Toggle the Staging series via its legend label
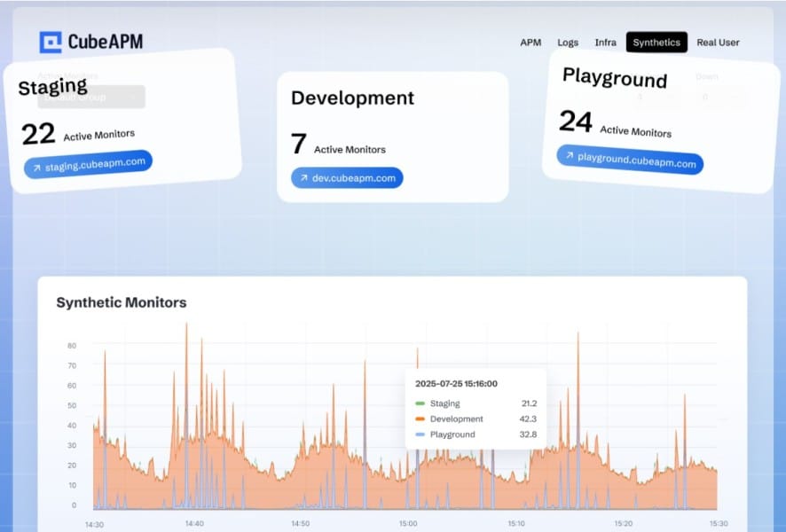786x532 pixels. pyautogui.click(x=444, y=403)
